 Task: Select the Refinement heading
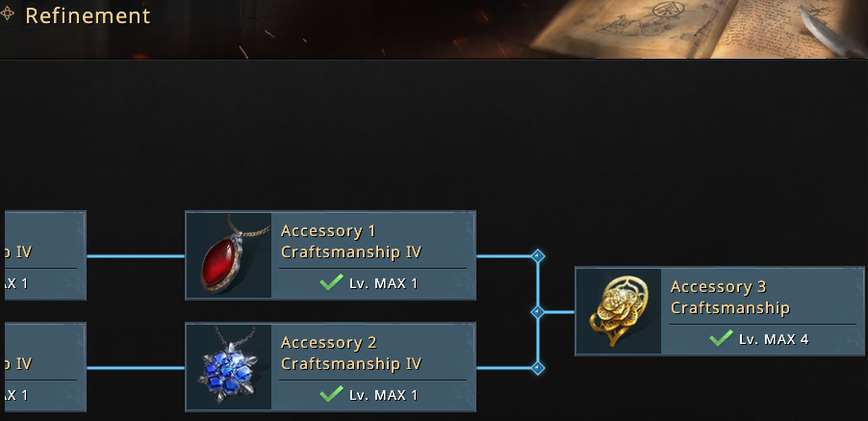88,15
